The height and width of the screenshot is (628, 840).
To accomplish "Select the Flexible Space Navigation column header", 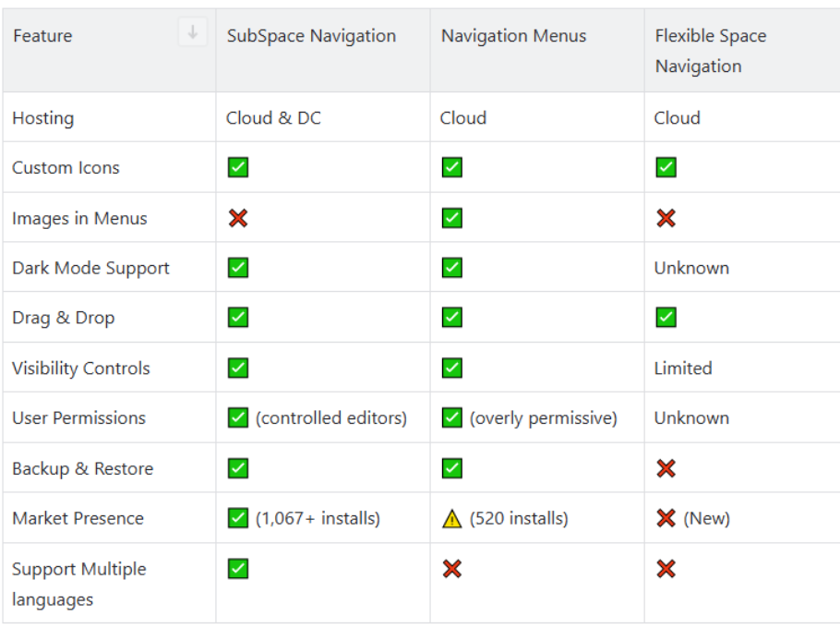I will pyautogui.click(x=742, y=51).
